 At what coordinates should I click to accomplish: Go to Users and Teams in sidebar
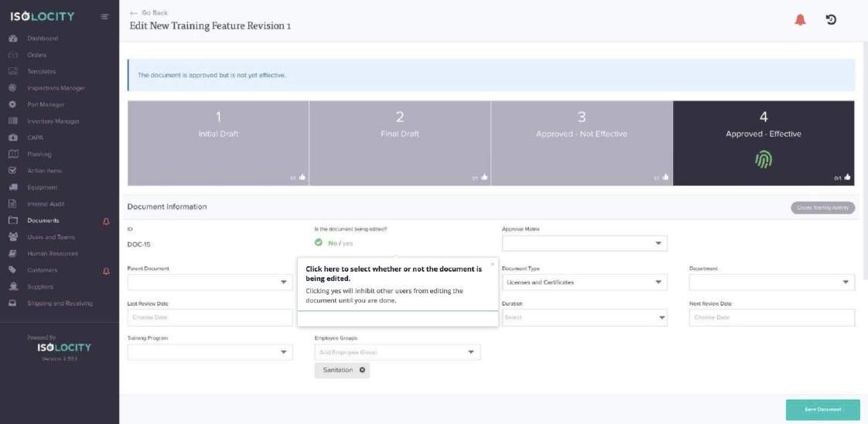51,237
